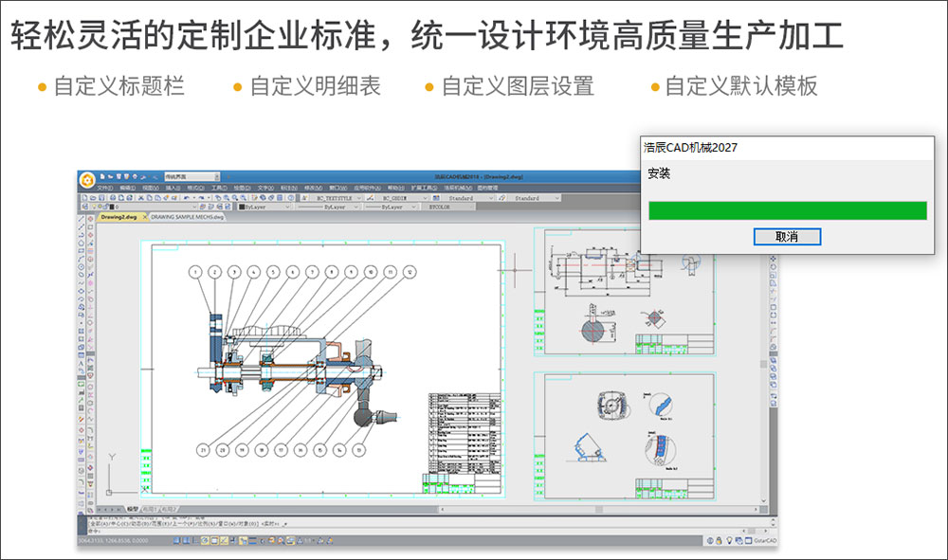Click the 自定义默认模板 bullet text
This screenshot has height=560, width=948.
[x=741, y=86]
